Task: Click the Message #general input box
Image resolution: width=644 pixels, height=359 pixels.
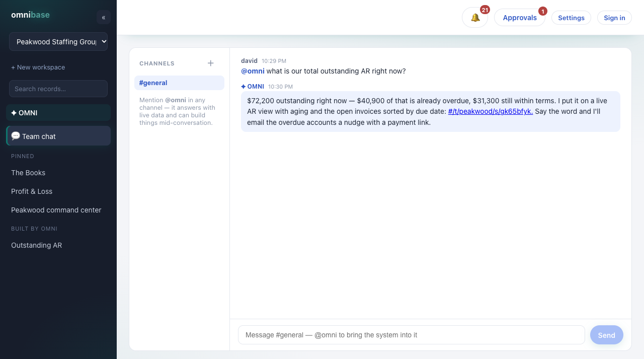Action: click(x=412, y=335)
